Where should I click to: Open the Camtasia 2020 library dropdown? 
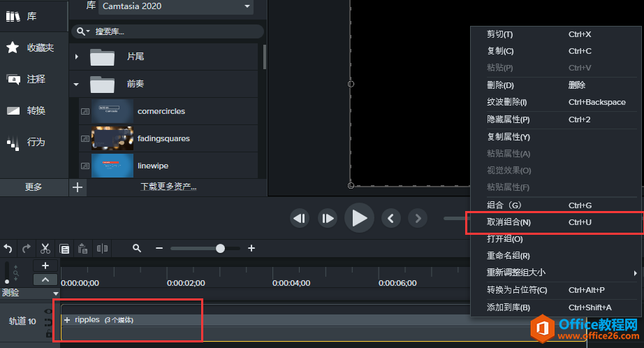point(177,6)
